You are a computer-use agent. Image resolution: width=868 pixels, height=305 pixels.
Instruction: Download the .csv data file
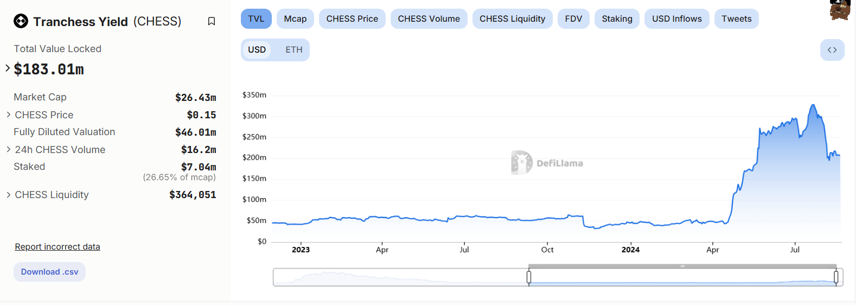pos(49,272)
